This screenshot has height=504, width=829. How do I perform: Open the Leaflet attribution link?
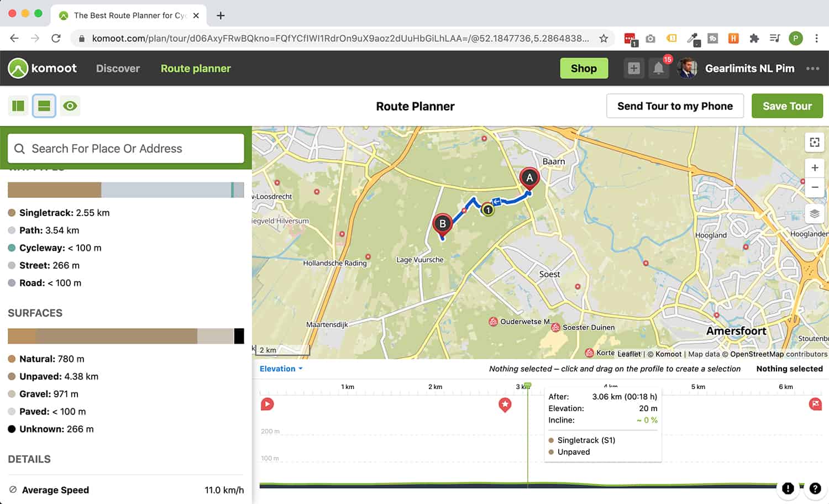point(629,354)
